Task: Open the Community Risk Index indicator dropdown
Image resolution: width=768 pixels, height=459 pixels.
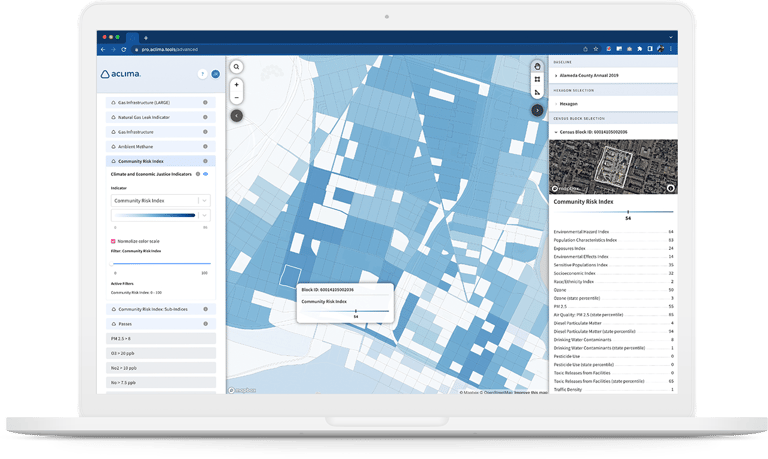Action: click(161, 200)
